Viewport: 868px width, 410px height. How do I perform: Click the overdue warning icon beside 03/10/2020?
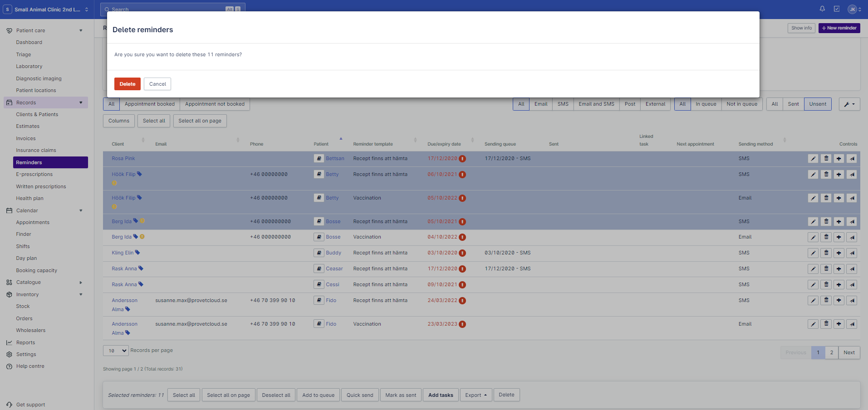point(462,253)
